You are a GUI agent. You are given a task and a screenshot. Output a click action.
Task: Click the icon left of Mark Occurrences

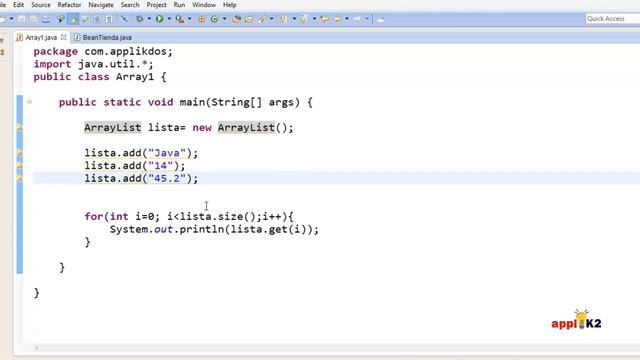[61, 19]
